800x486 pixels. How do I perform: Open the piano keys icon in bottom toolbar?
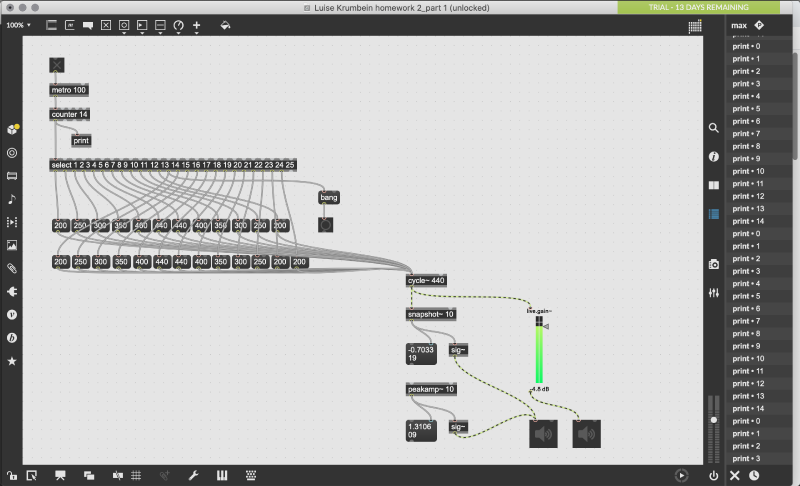[x=222, y=475]
